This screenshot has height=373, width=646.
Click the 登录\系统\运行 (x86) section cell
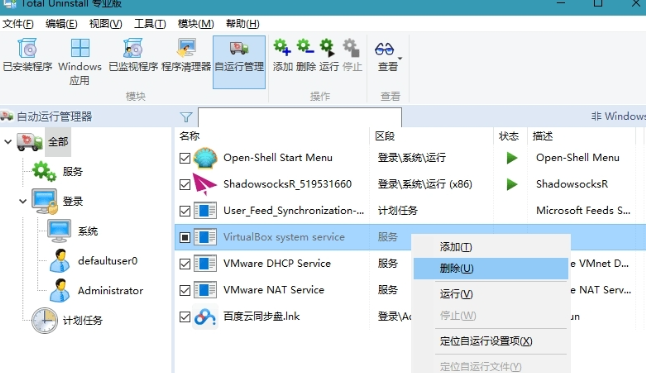tap(425, 184)
